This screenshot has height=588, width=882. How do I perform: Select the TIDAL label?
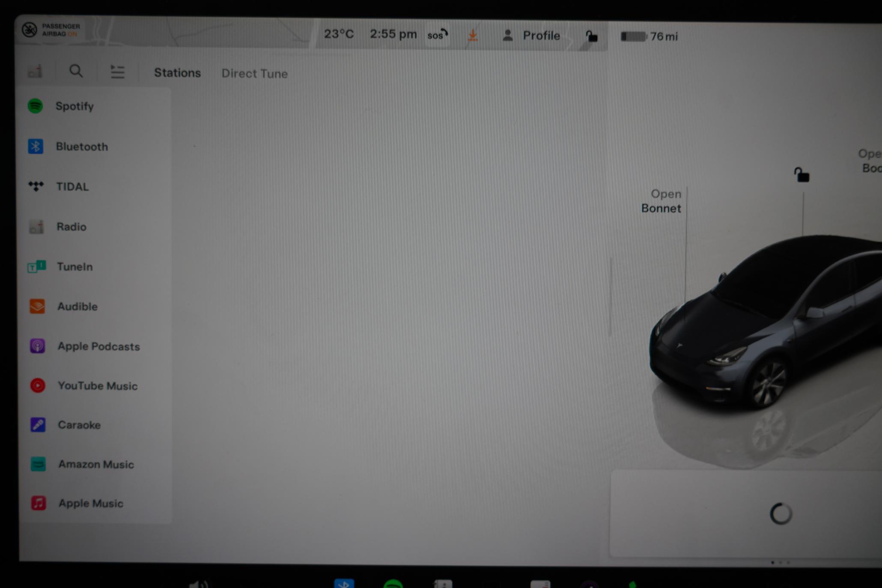coord(72,187)
